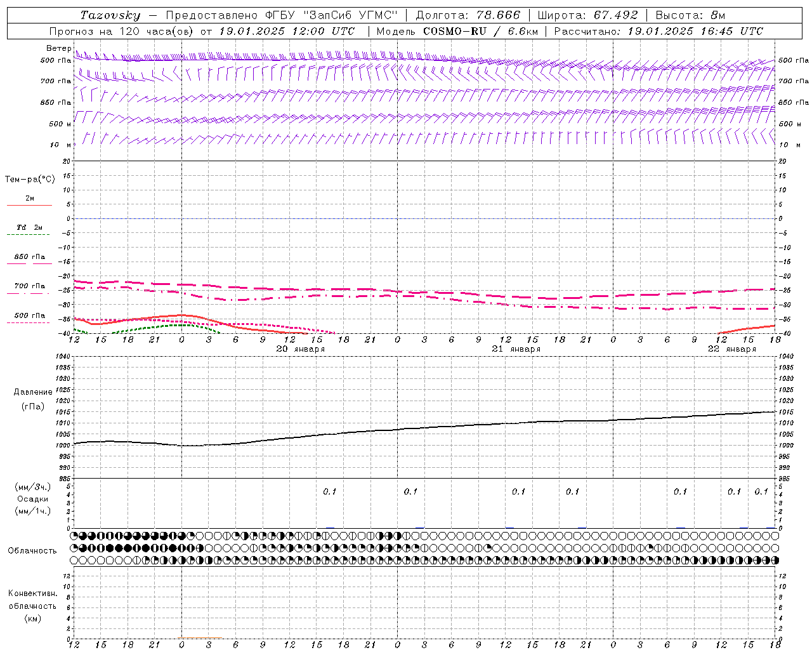Screen dimensions: 812x650
Task: Click the elevation text "Высота: 8м"
Action: (x=690, y=15)
